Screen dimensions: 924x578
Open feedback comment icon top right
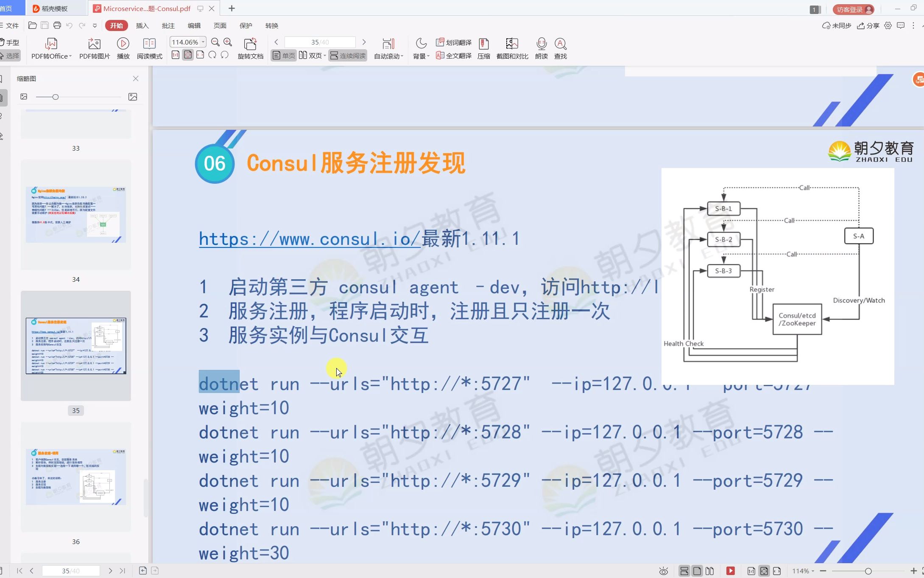[x=901, y=25]
